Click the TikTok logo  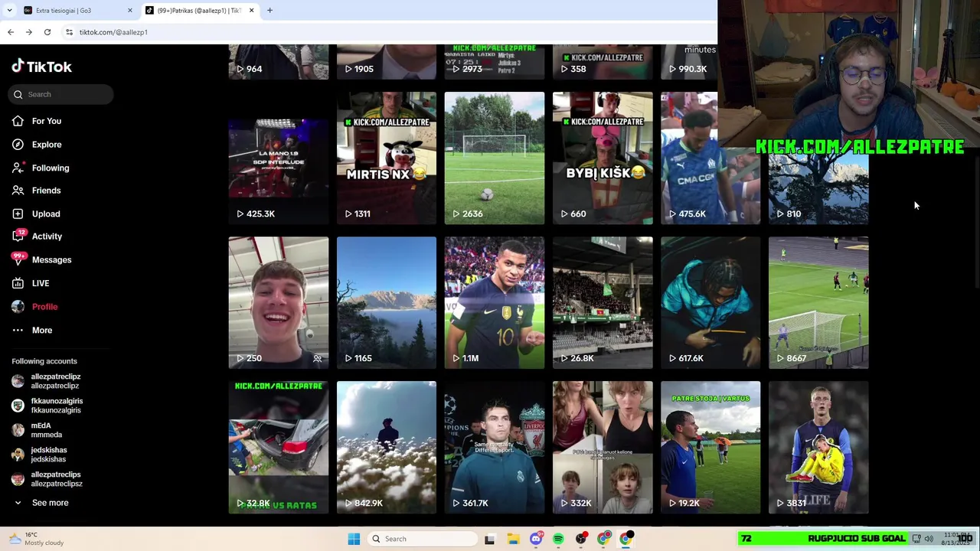click(41, 67)
